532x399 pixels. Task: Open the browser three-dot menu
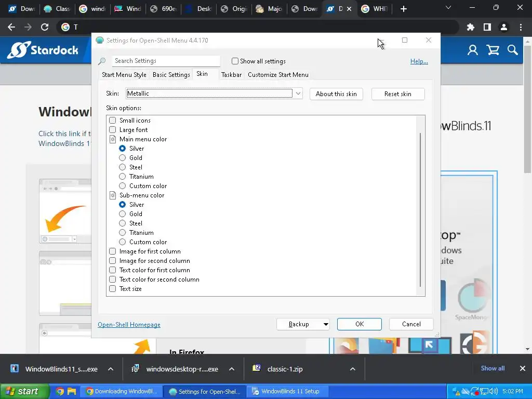[521, 27]
